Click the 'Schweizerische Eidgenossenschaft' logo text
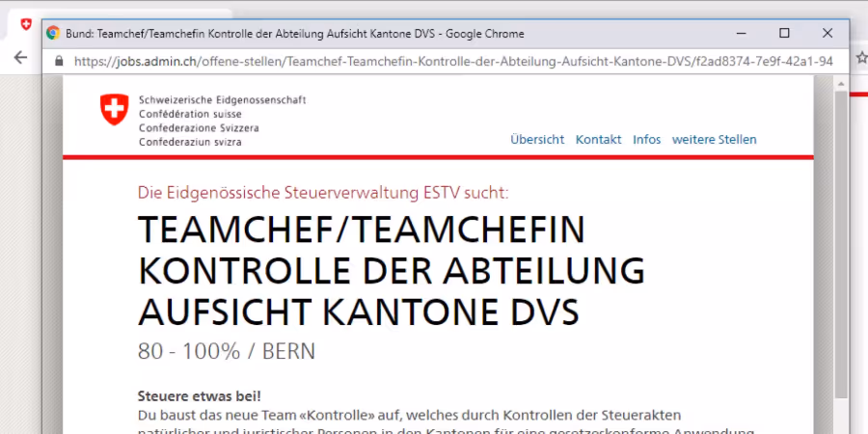 [x=223, y=100]
